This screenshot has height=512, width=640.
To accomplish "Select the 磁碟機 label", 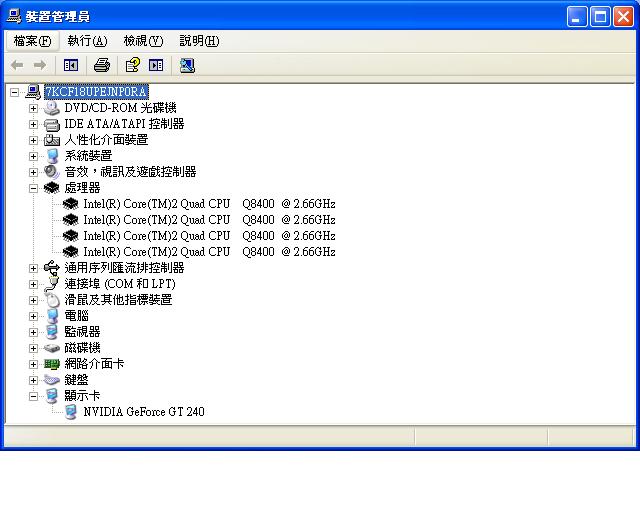I will [x=82, y=348].
